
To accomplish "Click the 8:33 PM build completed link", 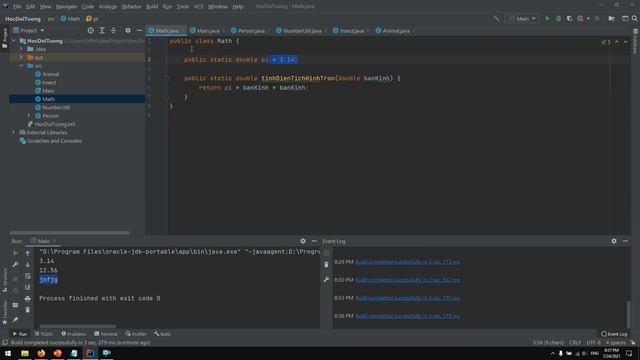I will 407,298.
